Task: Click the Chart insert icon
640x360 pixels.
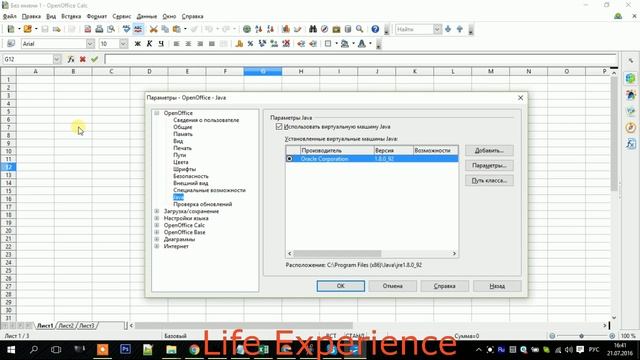Action: pyautogui.click(x=286, y=29)
